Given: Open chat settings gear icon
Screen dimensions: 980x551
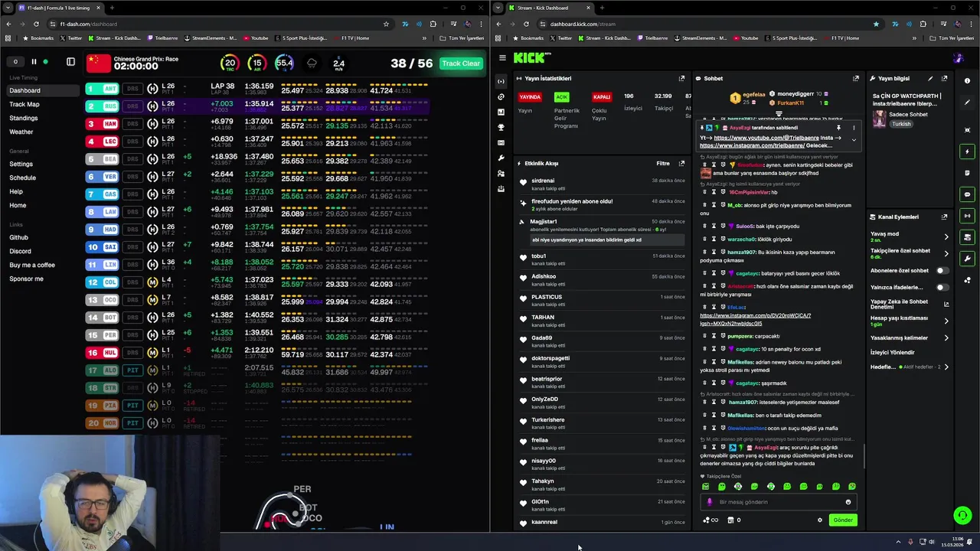Looking at the screenshot, I should 819,520.
